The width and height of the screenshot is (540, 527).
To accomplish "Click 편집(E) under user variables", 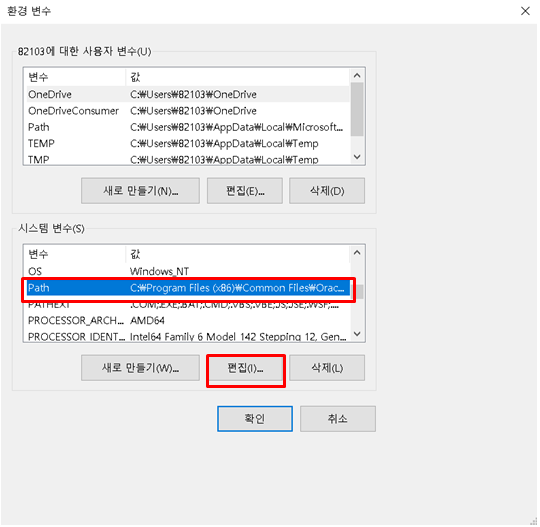I will 245,190.
